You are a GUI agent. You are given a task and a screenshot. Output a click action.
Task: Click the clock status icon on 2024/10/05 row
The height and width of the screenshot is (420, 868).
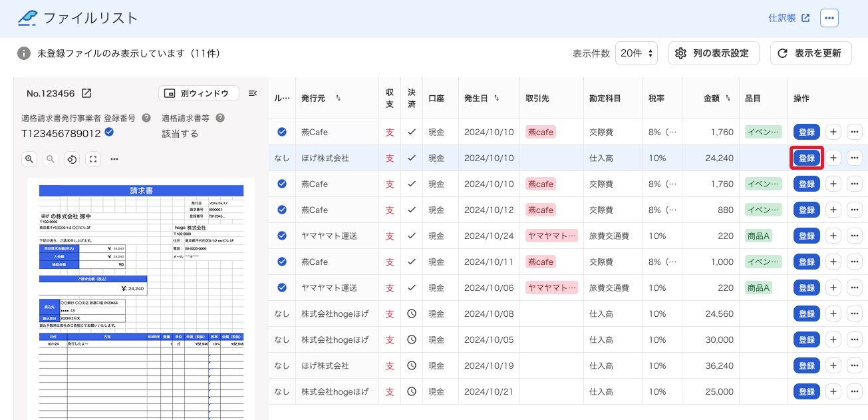412,339
